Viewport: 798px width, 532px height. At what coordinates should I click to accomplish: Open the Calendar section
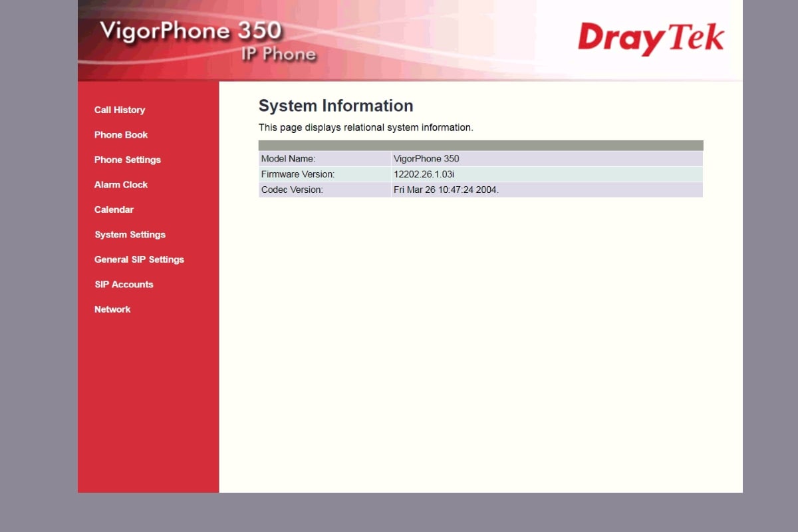tap(114, 209)
